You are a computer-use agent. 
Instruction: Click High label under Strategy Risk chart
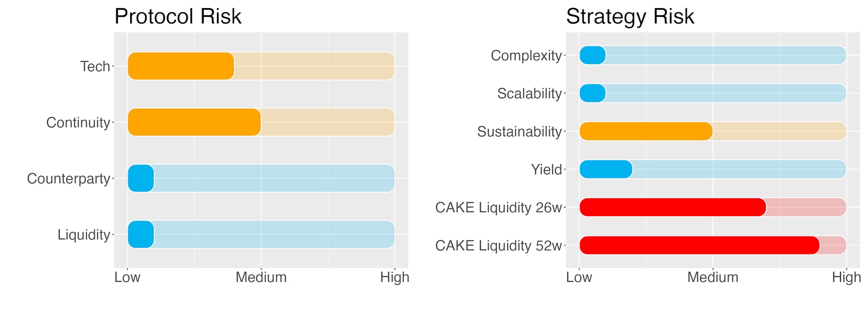pyautogui.click(x=846, y=277)
